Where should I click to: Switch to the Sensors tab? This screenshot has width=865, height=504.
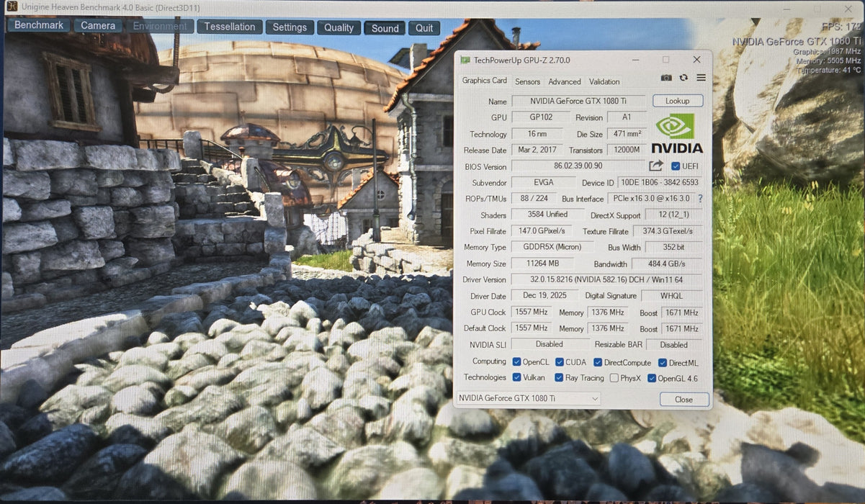point(528,81)
